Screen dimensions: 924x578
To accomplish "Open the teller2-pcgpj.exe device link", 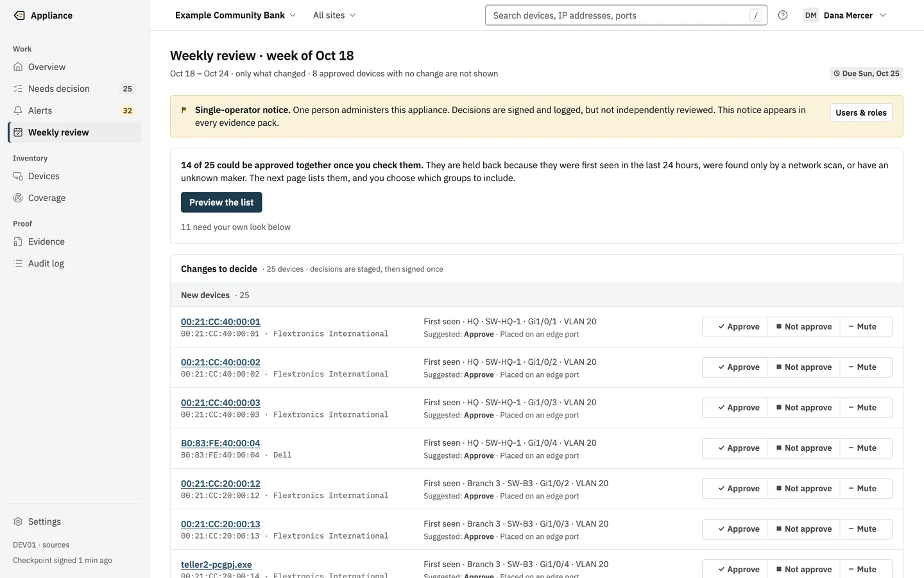I will tap(216, 565).
